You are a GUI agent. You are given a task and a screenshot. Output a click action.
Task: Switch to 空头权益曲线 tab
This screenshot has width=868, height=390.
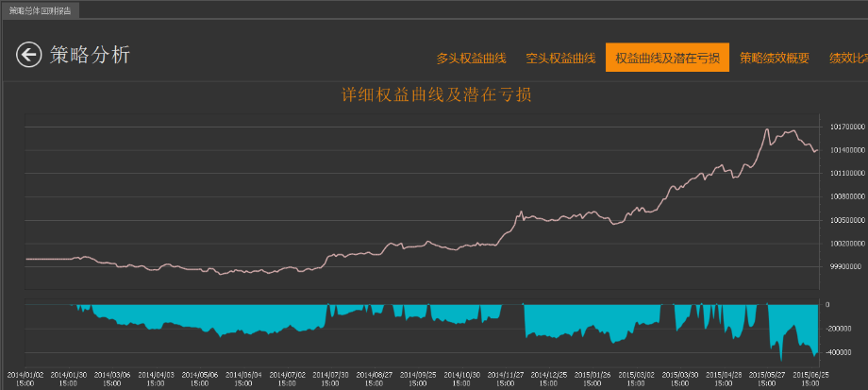tap(560, 59)
